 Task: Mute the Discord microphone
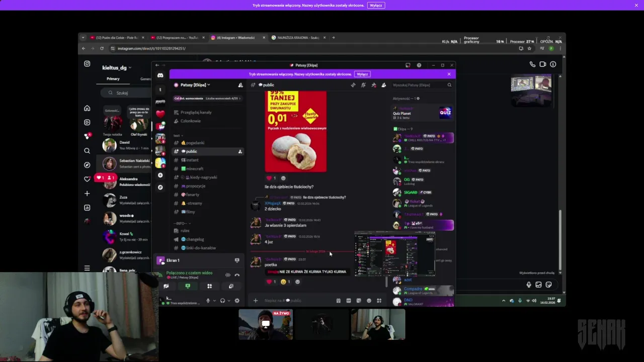coord(208,301)
